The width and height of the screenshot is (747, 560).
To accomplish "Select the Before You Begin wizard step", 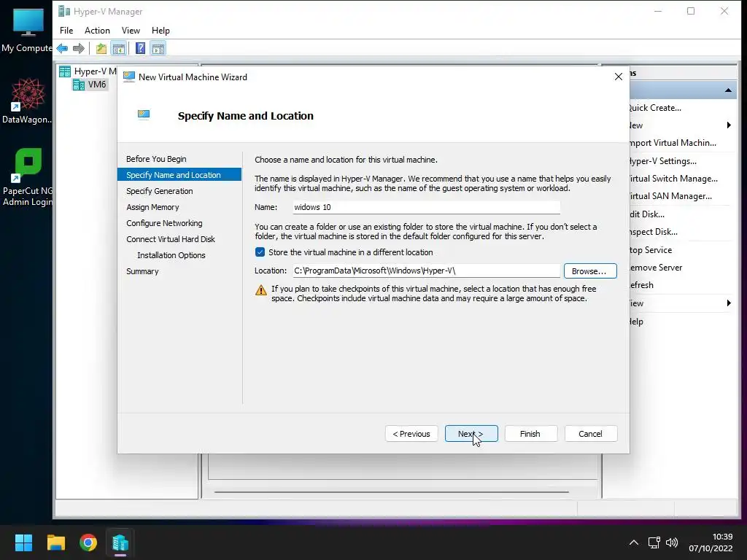I will tap(156, 159).
